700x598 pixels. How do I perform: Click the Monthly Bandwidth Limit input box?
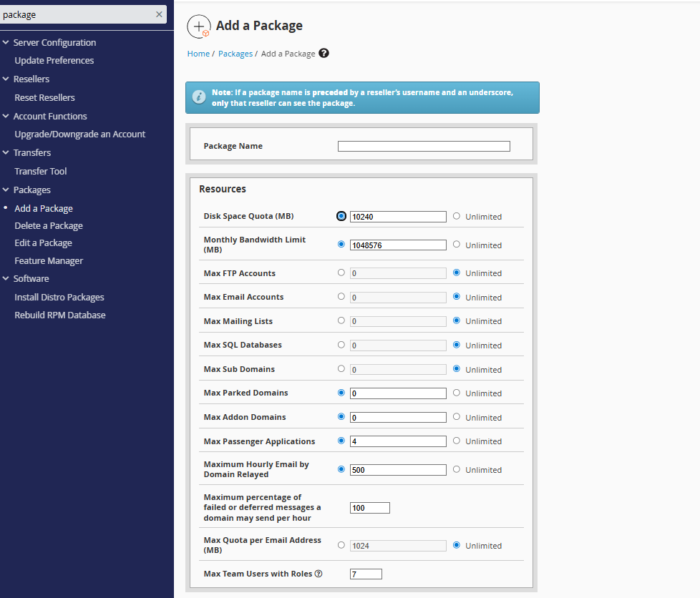pyautogui.click(x=398, y=245)
